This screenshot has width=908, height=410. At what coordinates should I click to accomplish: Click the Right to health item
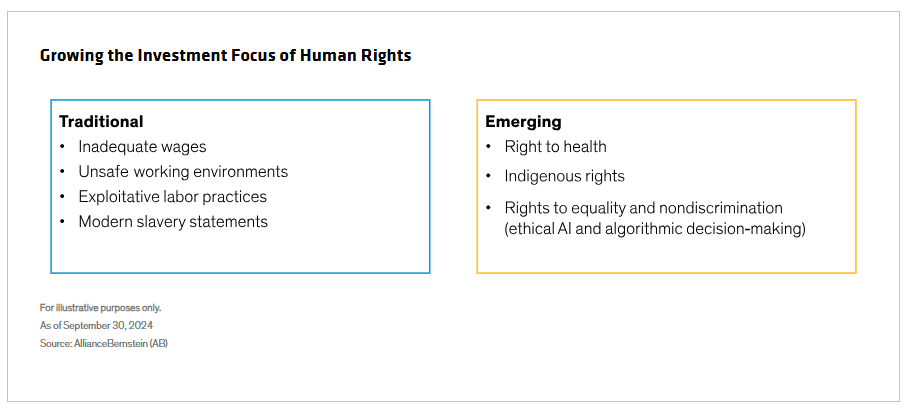[555, 147]
